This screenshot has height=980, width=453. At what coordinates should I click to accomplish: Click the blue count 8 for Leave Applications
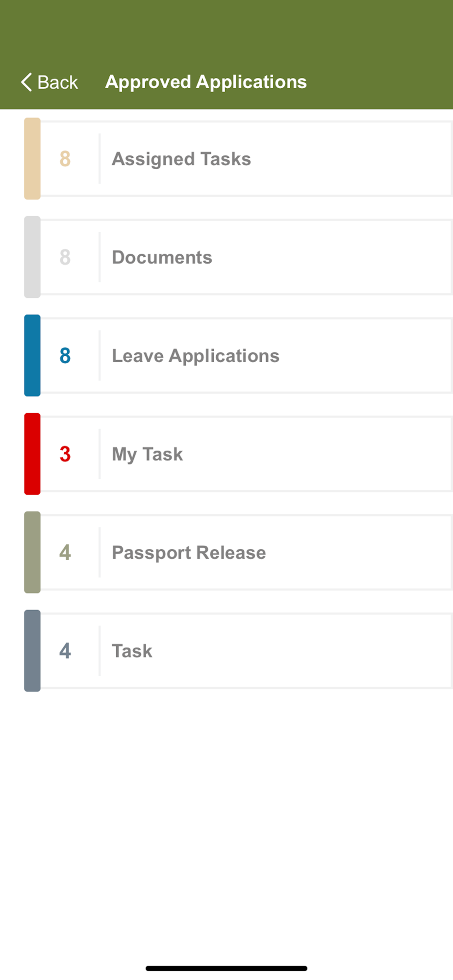point(65,356)
